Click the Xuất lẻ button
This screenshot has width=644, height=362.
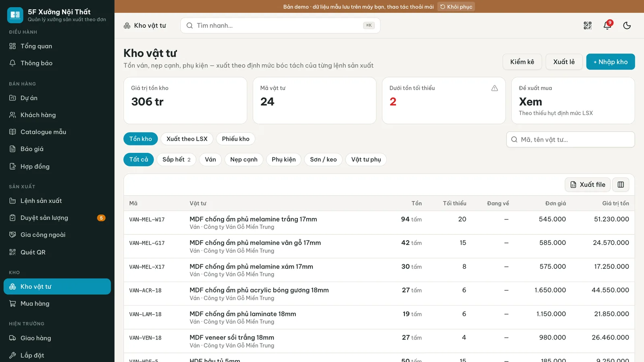tap(564, 62)
